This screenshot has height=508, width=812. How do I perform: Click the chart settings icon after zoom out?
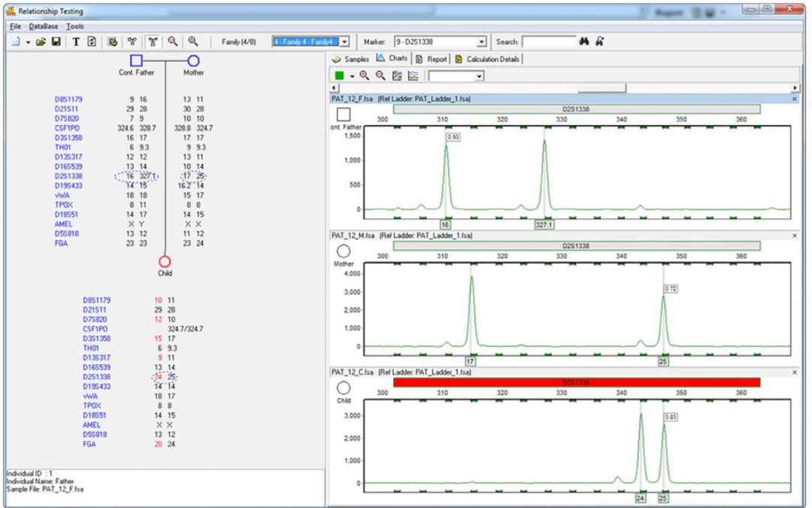[397, 76]
